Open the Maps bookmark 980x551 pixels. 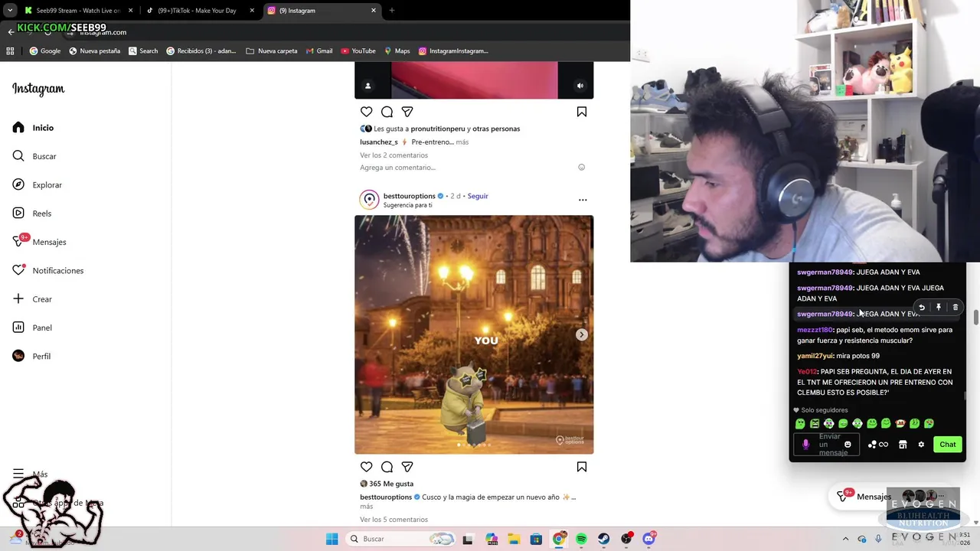[x=397, y=51]
